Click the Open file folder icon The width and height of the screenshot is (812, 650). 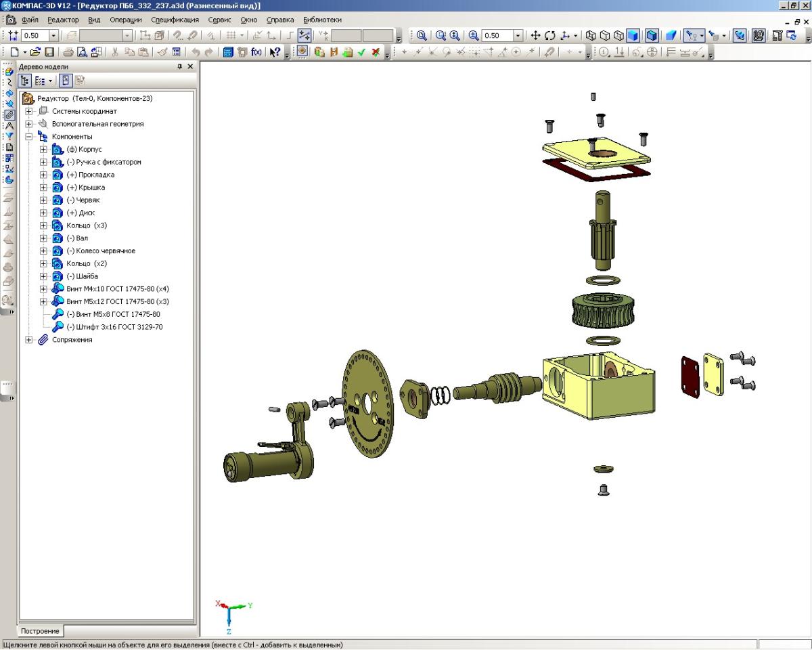pos(36,51)
